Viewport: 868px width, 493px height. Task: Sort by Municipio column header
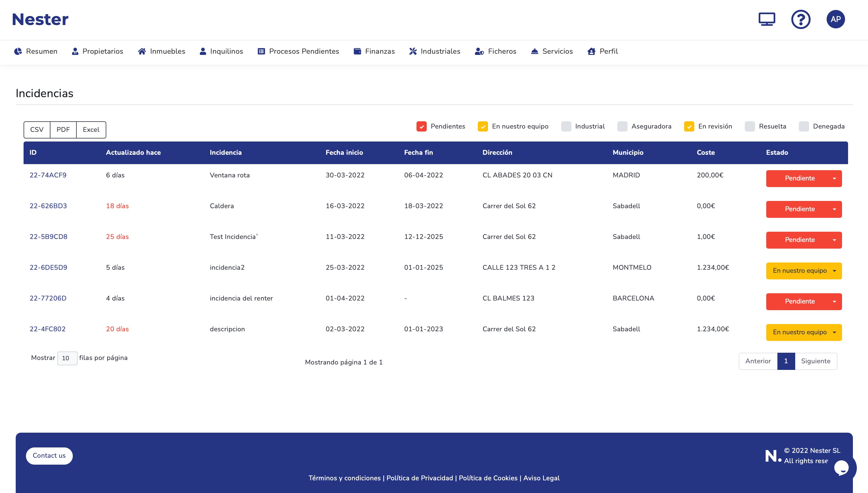click(x=628, y=152)
